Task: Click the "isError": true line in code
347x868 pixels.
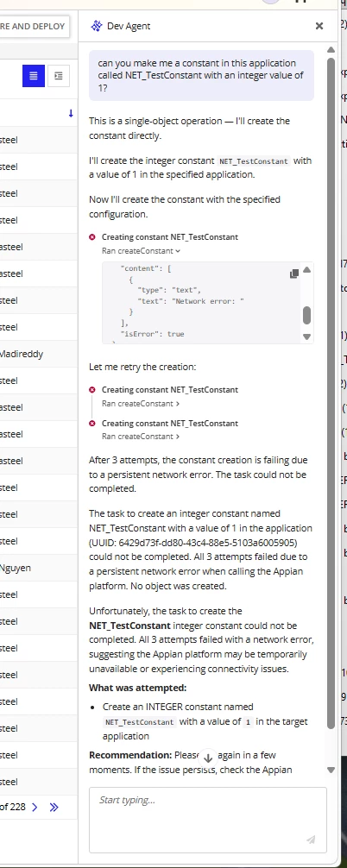Action: [x=152, y=334]
